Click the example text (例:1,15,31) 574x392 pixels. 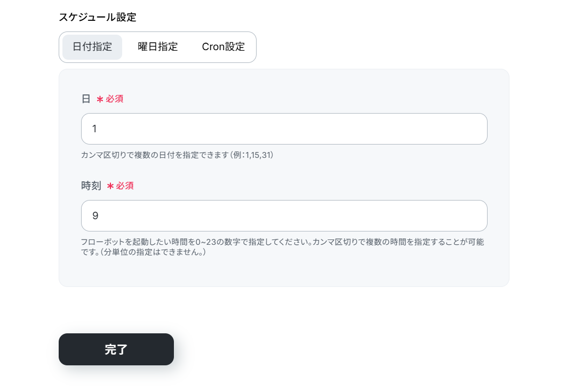(252, 155)
